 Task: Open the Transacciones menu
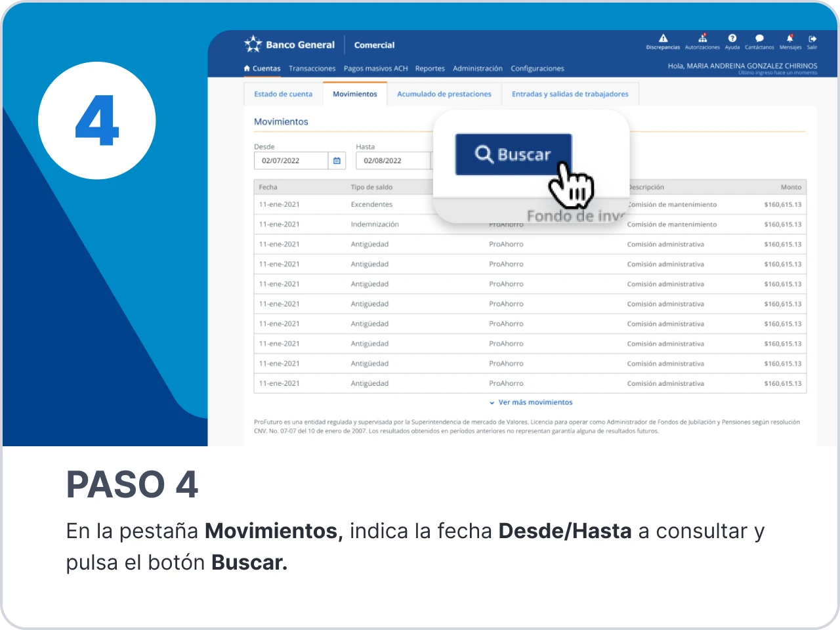coord(312,68)
